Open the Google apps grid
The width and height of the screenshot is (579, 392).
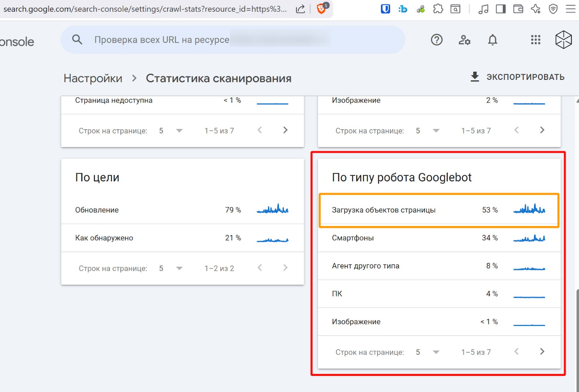(536, 40)
